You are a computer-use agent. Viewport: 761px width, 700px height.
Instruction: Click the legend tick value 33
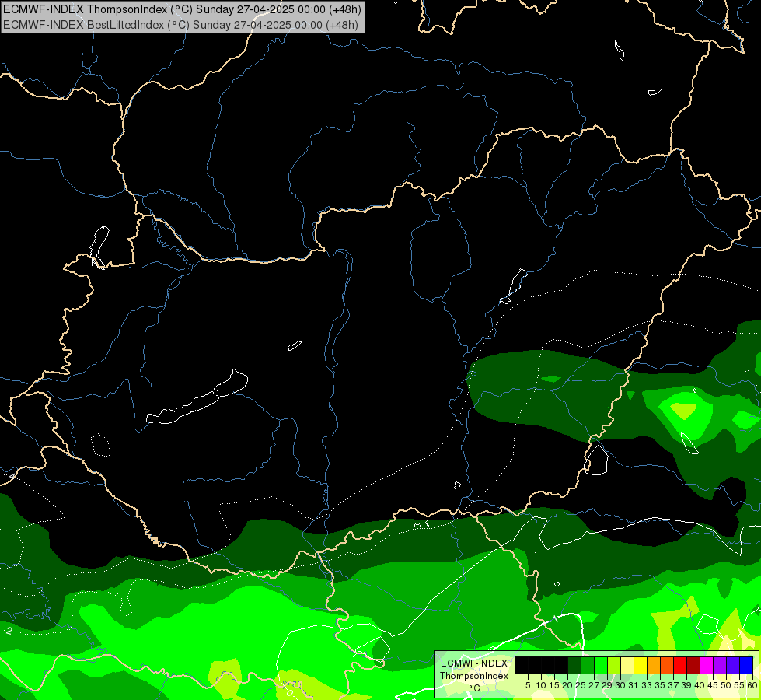coord(647,685)
